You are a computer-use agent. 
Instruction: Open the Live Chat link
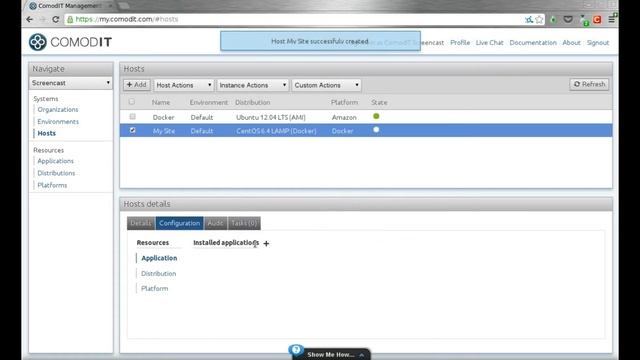(x=489, y=42)
